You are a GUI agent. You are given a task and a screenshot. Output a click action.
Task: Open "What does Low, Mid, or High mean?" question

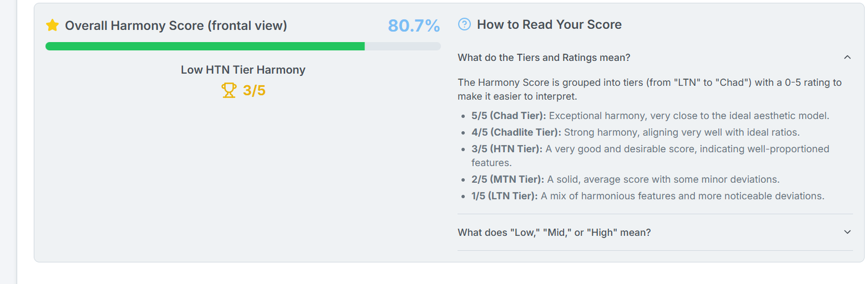(554, 232)
